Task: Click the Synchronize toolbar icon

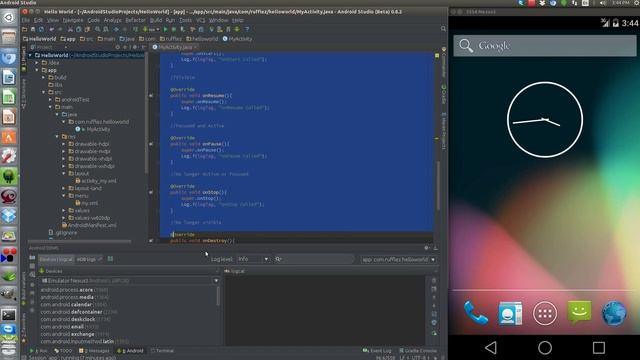Action: coord(41,29)
